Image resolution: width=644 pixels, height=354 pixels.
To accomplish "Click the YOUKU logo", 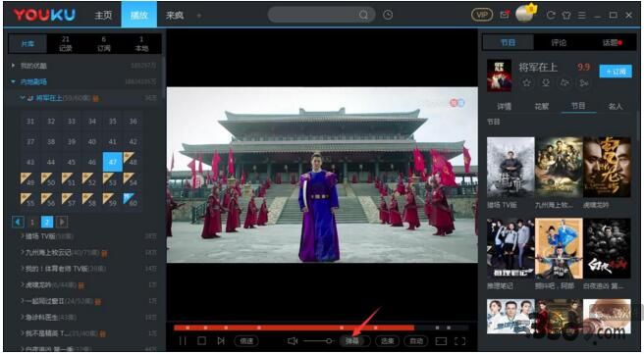I will [44, 15].
